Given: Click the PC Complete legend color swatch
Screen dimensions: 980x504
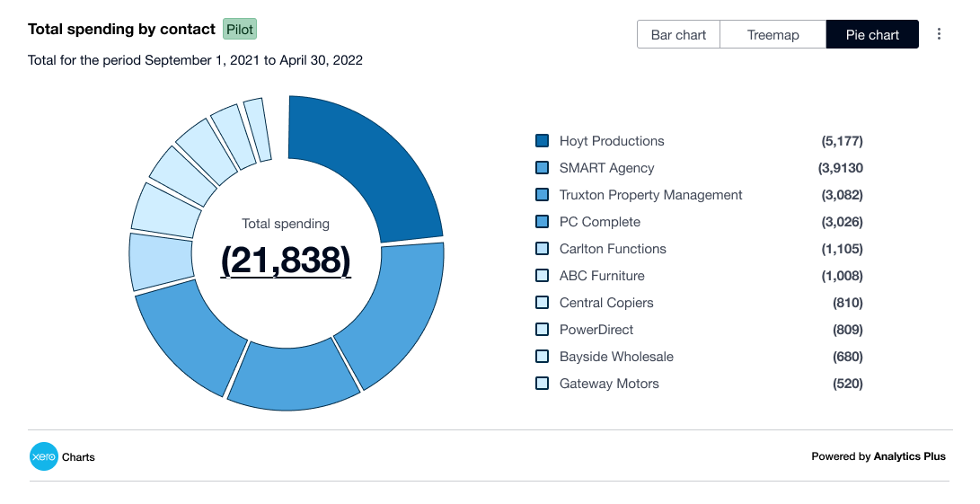Looking at the screenshot, I should coord(543,221).
